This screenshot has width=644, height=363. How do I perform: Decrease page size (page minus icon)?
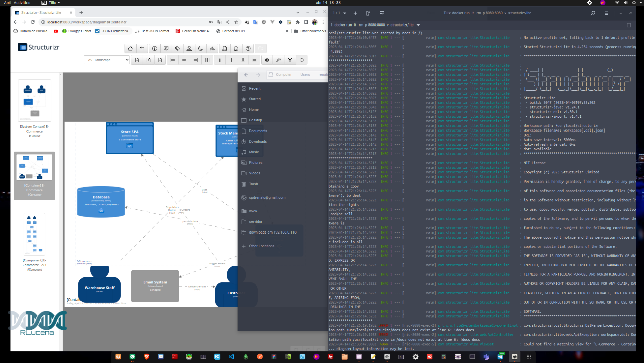coord(137,60)
